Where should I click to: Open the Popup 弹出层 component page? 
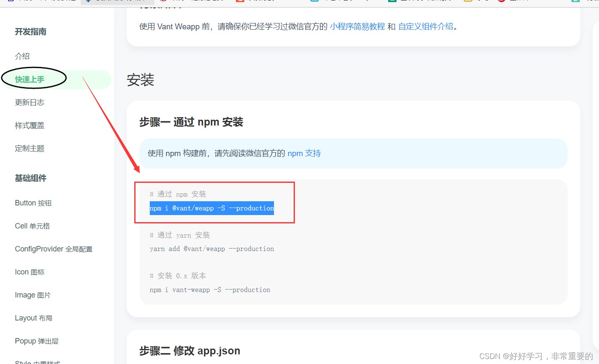pos(36,341)
